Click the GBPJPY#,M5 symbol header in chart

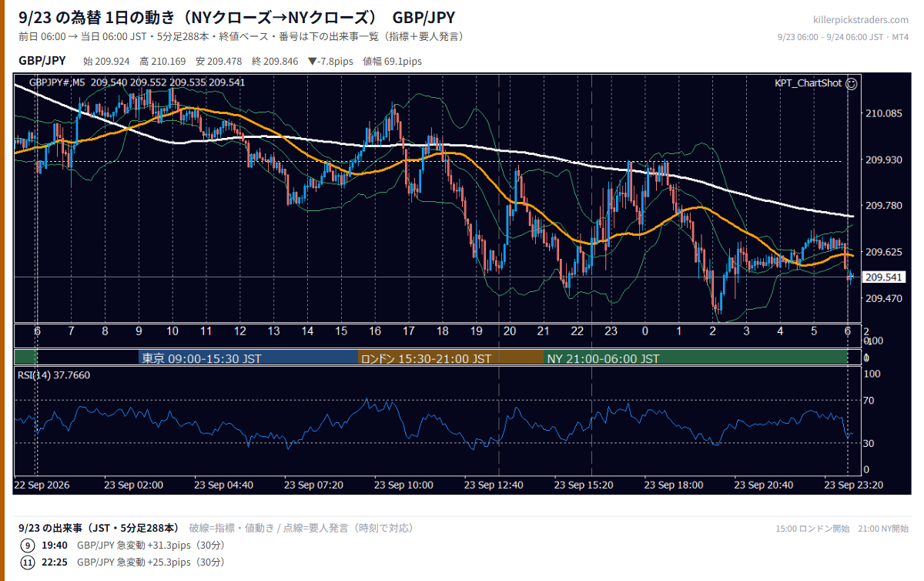coord(57,82)
